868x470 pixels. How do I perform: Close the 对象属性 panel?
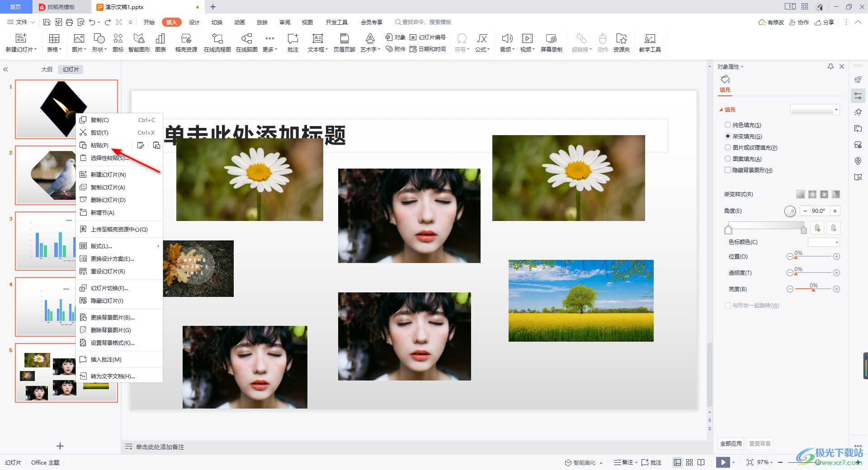point(842,66)
